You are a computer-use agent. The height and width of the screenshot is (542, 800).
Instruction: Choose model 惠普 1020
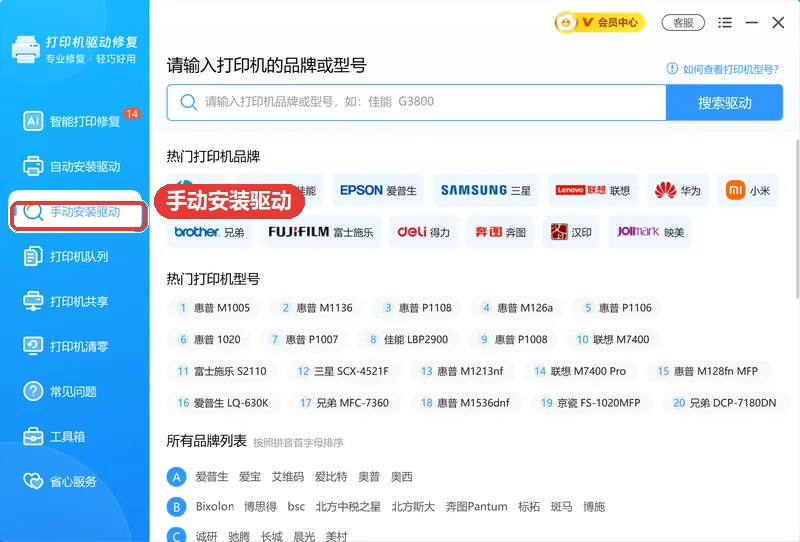[209, 339]
